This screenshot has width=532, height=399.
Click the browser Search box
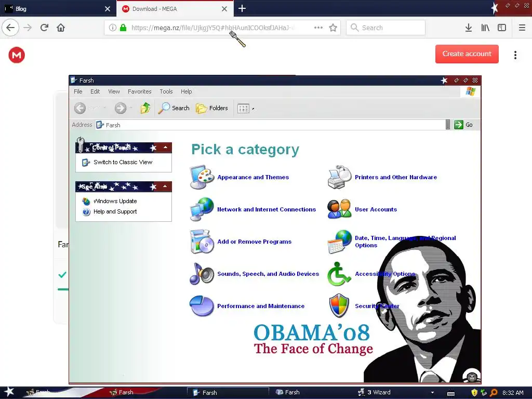386,28
